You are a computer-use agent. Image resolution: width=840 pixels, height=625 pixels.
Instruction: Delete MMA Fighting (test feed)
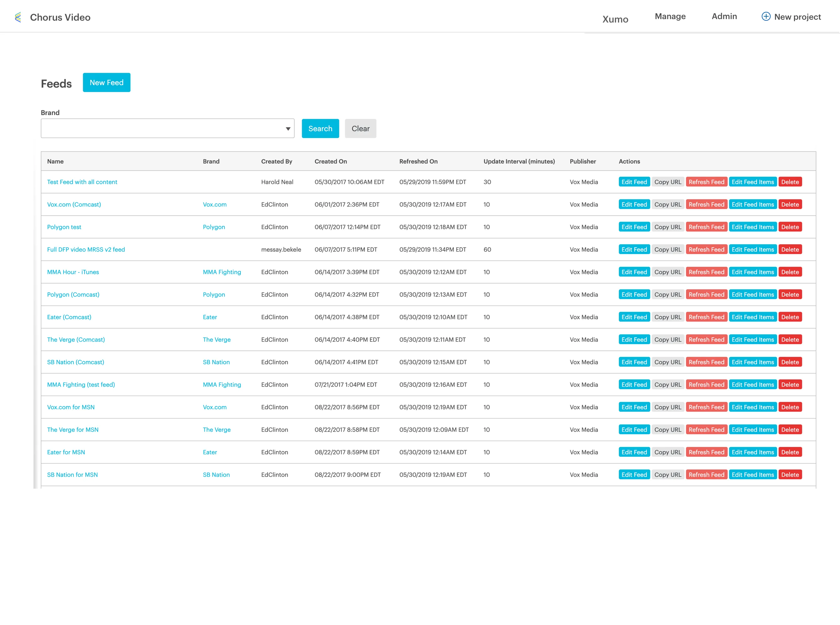[x=790, y=384]
